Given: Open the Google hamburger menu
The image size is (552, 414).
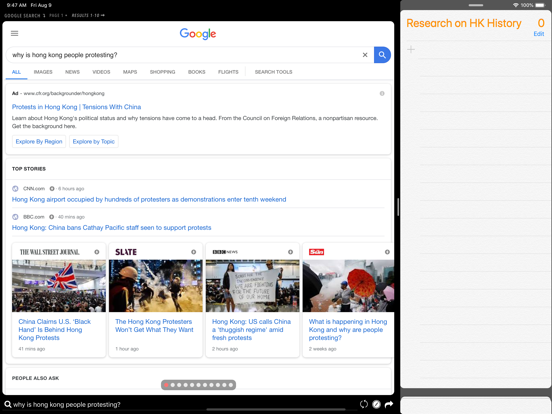Looking at the screenshot, I should (x=14, y=33).
